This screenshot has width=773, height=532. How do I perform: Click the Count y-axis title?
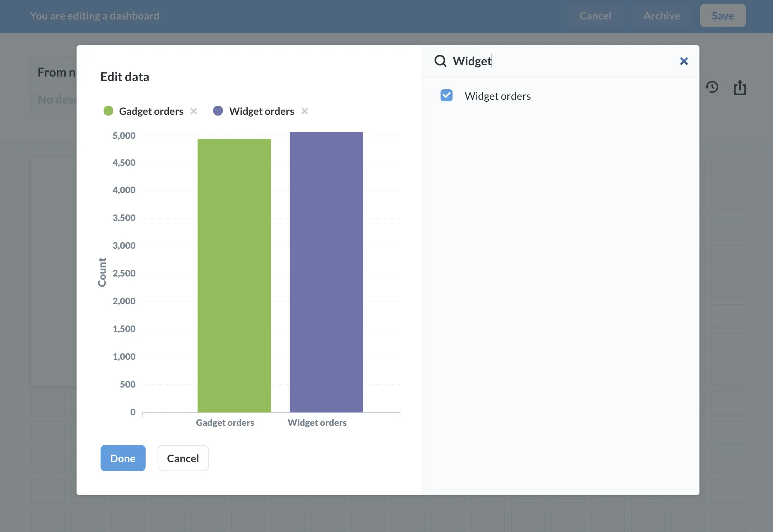pyautogui.click(x=102, y=272)
